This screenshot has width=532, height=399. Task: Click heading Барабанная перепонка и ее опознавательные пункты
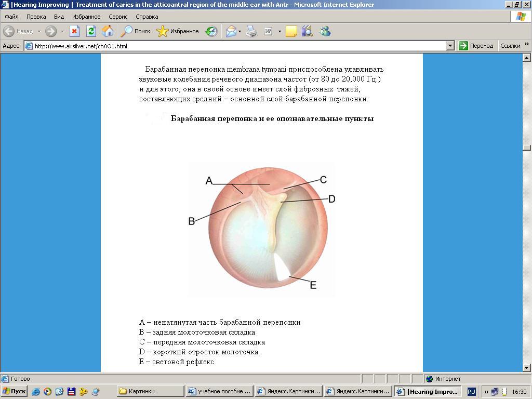click(x=272, y=118)
